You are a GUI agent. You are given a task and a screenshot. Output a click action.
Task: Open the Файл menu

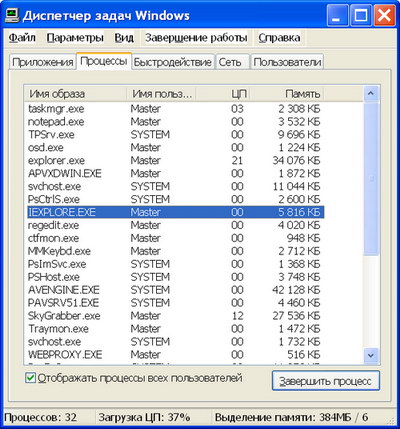pos(22,38)
